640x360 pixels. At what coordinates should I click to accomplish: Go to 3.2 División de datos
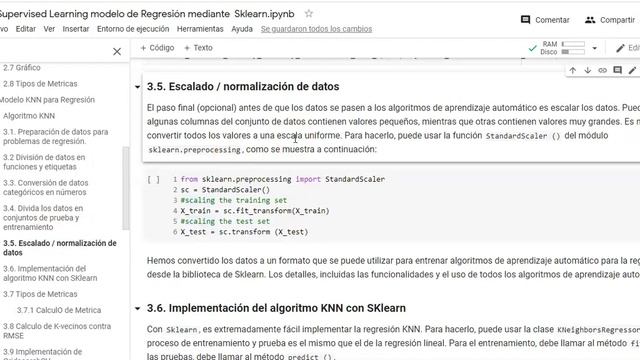pos(44,162)
